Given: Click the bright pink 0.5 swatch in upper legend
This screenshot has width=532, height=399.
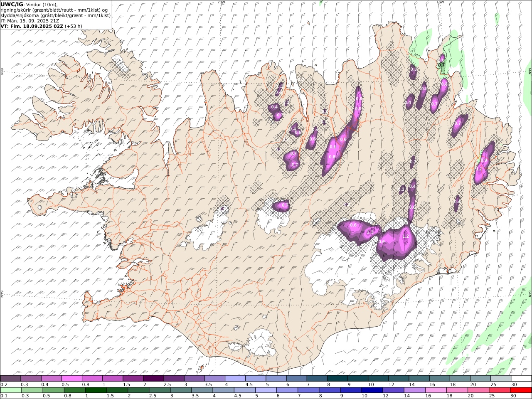Looking at the screenshot, I should (x=72, y=379).
